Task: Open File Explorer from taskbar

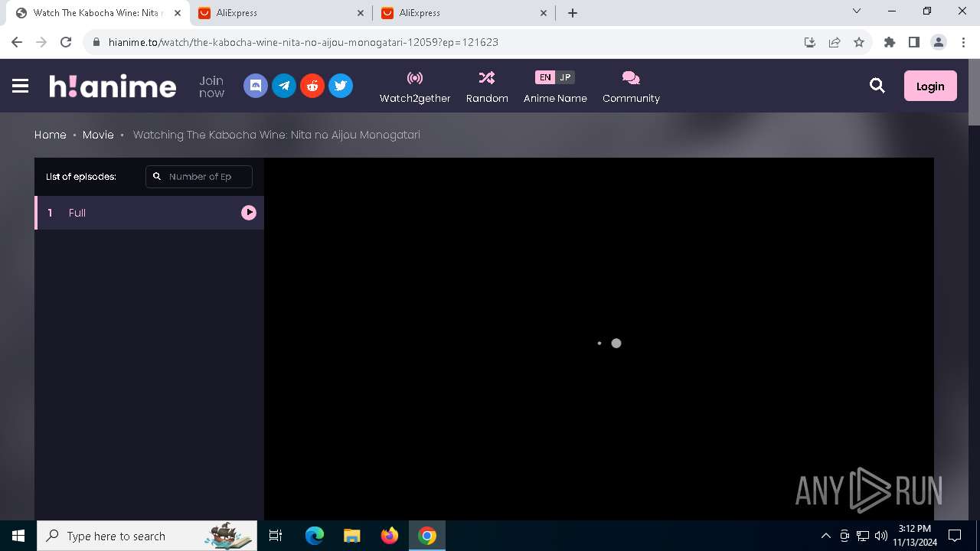Action: pos(352,536)
